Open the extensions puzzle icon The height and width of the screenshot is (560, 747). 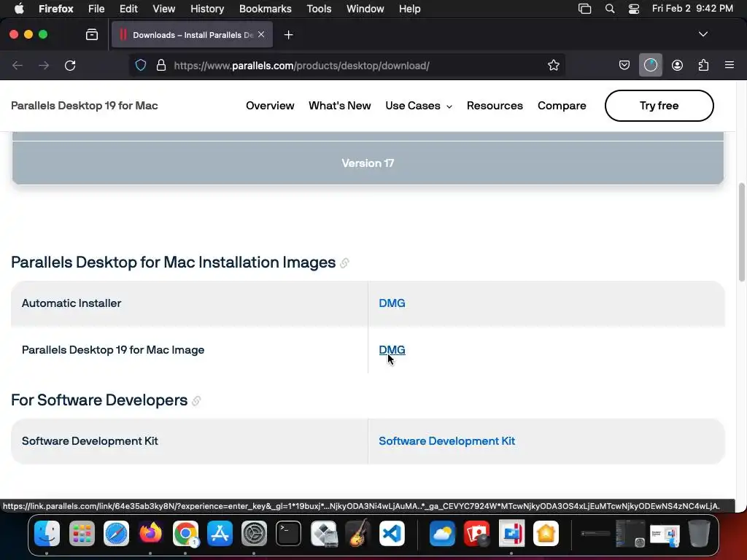703,65
